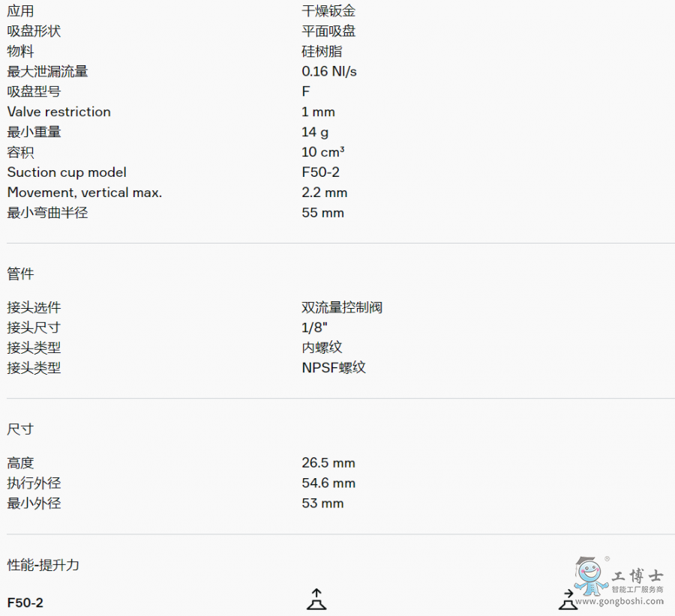Click the Movement, vertical max. label
This screenshot has width=675, height=616.
(x=84, y=193)
